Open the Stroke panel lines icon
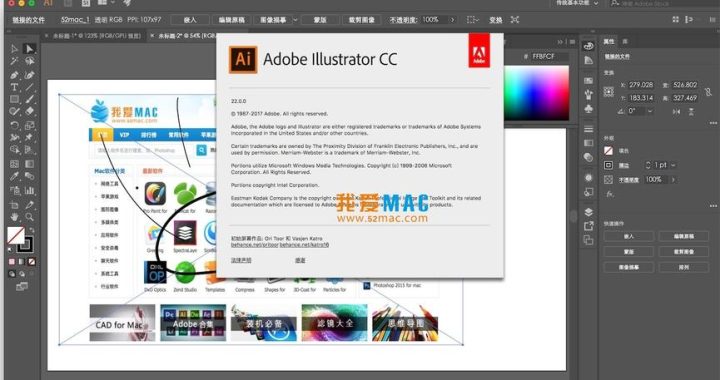 (x=588, y=129)
